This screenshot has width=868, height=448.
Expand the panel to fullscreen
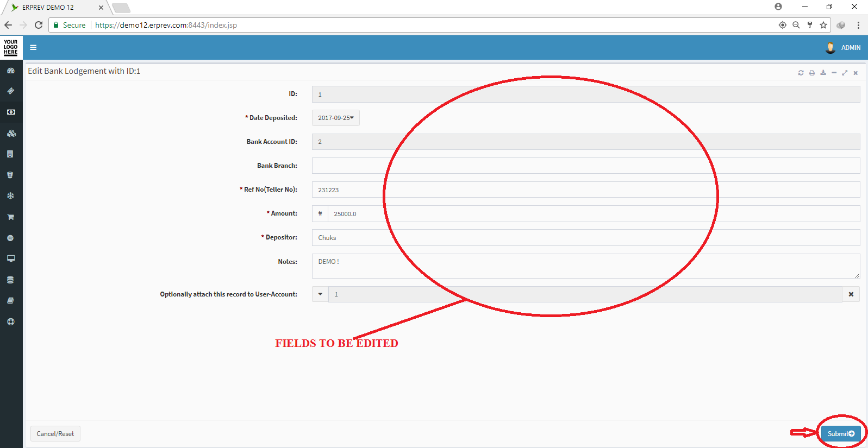pyautogui.click(x=845, y=73)
